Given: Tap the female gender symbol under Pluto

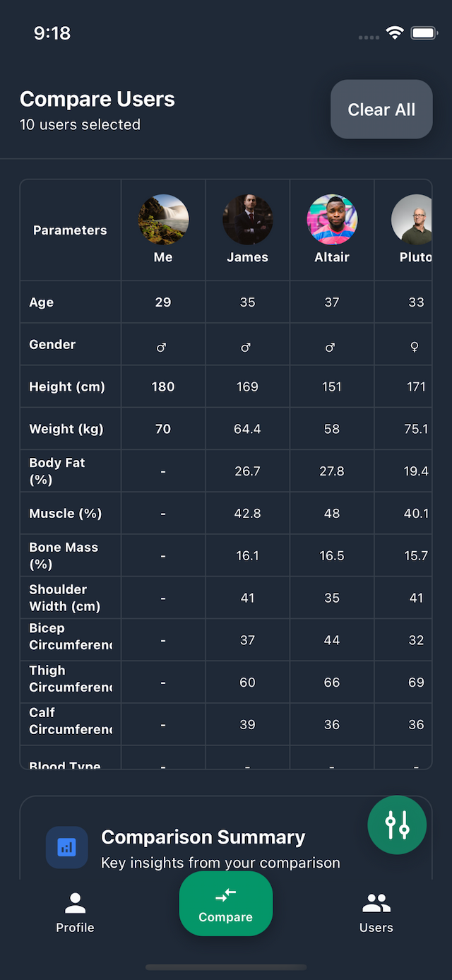Looking at the screenshot, I should (415, 346).
